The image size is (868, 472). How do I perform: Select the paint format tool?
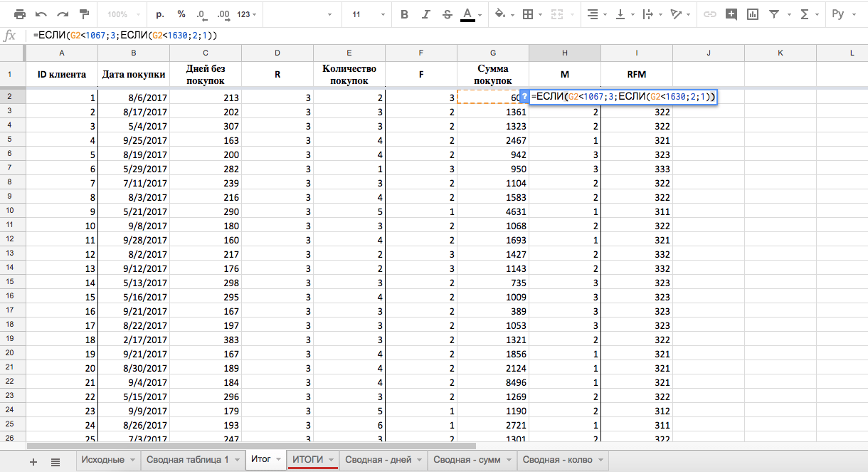[85, 14]
